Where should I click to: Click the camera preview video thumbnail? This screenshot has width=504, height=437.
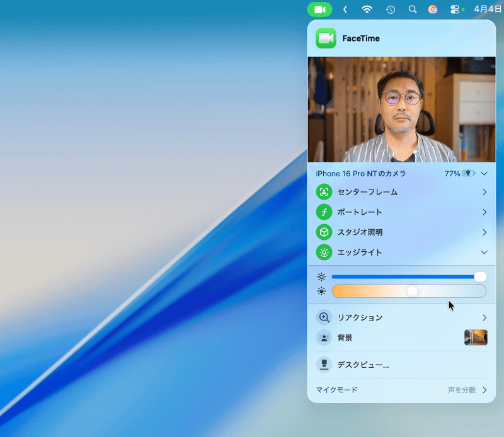(x=401, y=110)
